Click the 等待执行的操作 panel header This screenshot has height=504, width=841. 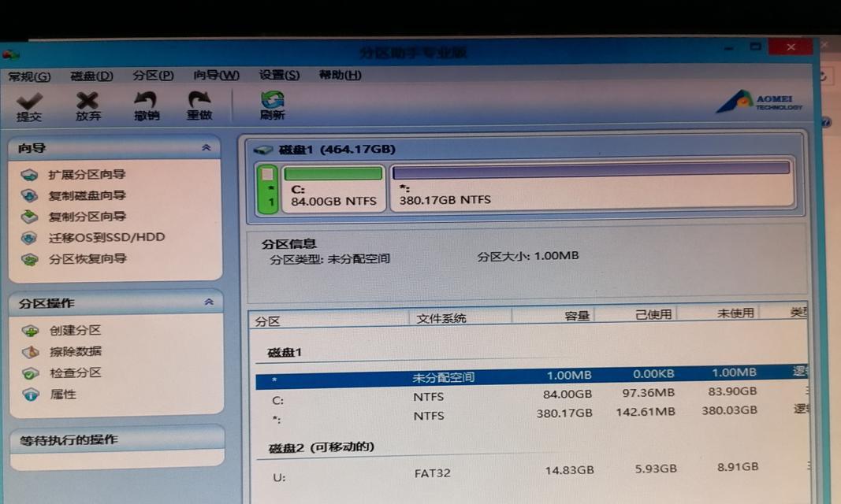(x=117, y=440)
